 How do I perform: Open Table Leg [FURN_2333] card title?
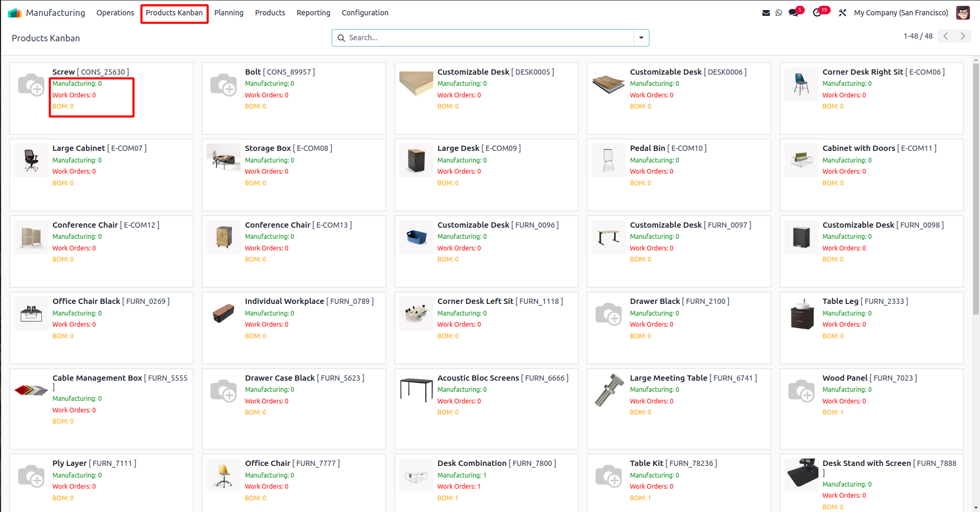[865, 301]
